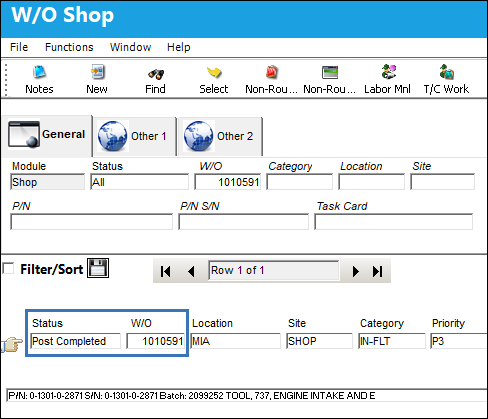Open the Functions menu

tap(69, 47)
